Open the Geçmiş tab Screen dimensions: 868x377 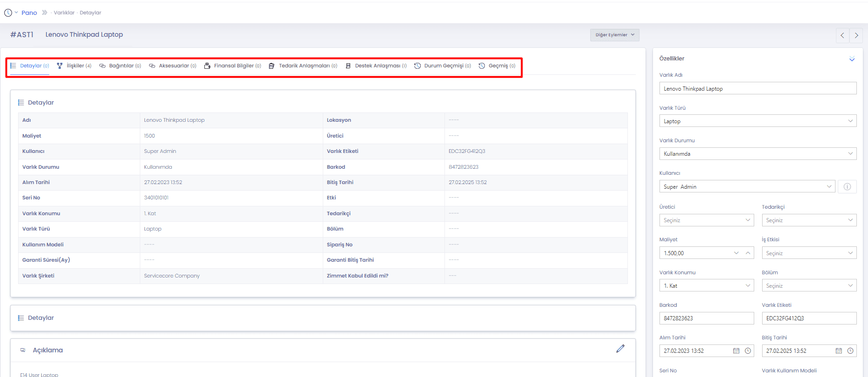497,66
